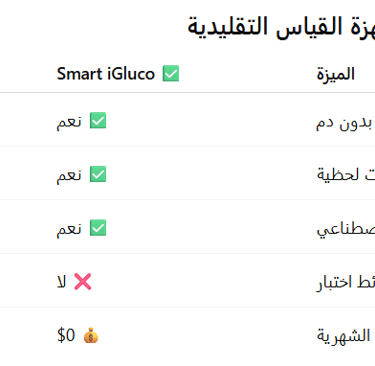Click نعم in the صطناعي row
Image resolution: width=375 pixels, height=366 pixels.
pyautogui.click(x=69, y=229)
